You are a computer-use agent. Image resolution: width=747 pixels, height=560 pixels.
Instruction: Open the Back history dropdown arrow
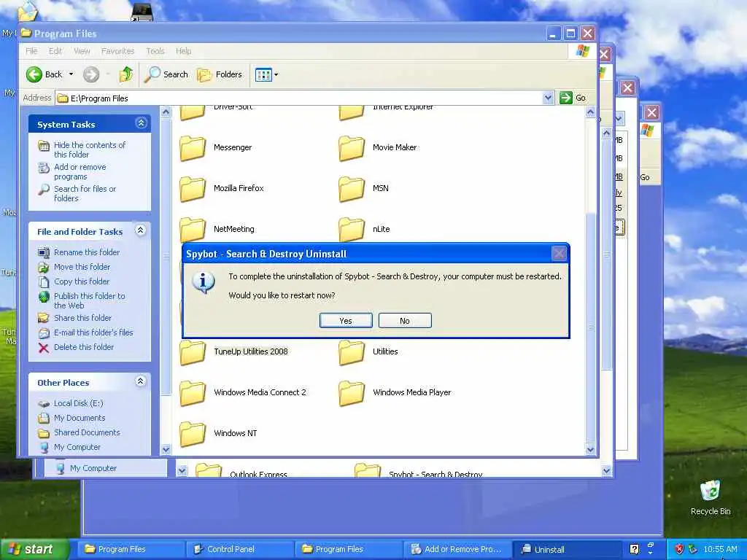[71, 74]
